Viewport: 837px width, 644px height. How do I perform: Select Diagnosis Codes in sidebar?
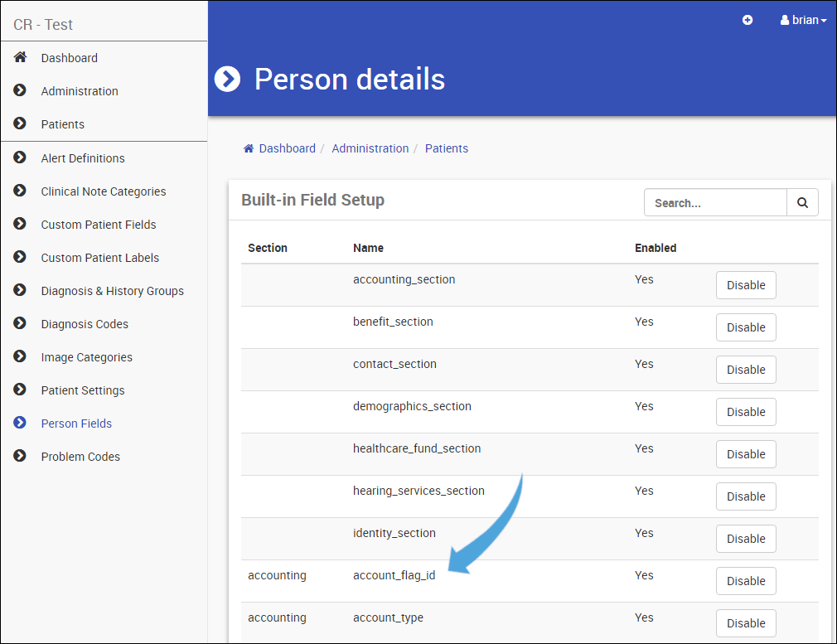pyautogui.click(x=85, y=324)
